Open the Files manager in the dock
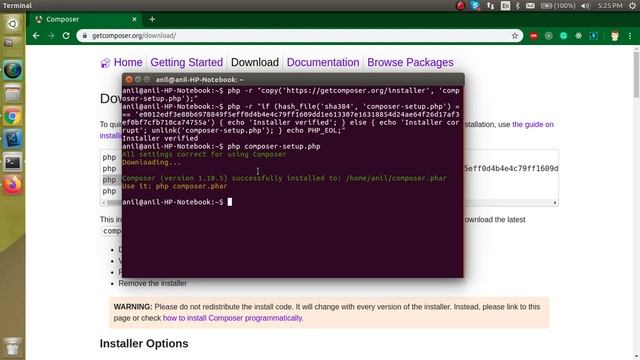640x360 pixels. [12, 94]
